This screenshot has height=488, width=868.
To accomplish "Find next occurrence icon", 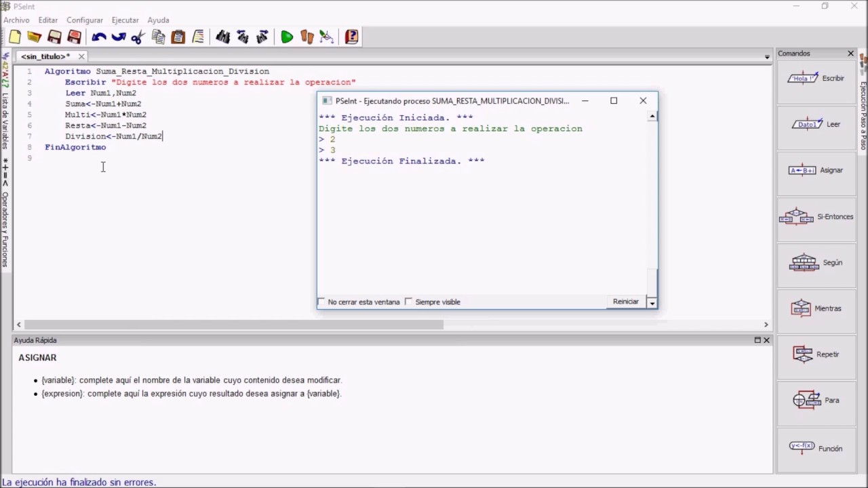I will pos(262,37).
